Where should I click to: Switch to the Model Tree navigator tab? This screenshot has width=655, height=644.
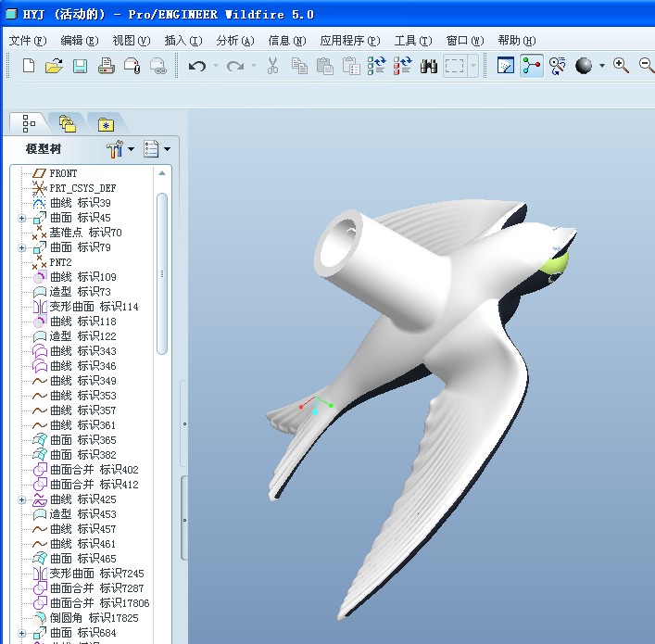tap(29, 123)
